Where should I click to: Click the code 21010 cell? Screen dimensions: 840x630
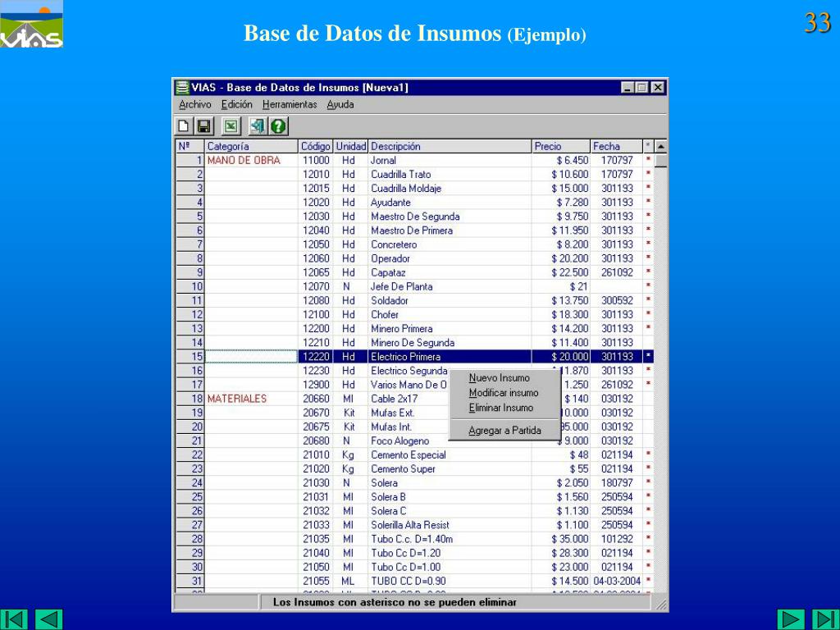point(316,454)
